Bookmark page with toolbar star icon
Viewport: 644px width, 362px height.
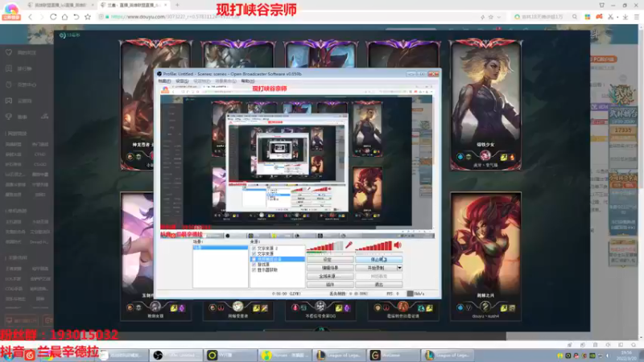coord(88,17)
